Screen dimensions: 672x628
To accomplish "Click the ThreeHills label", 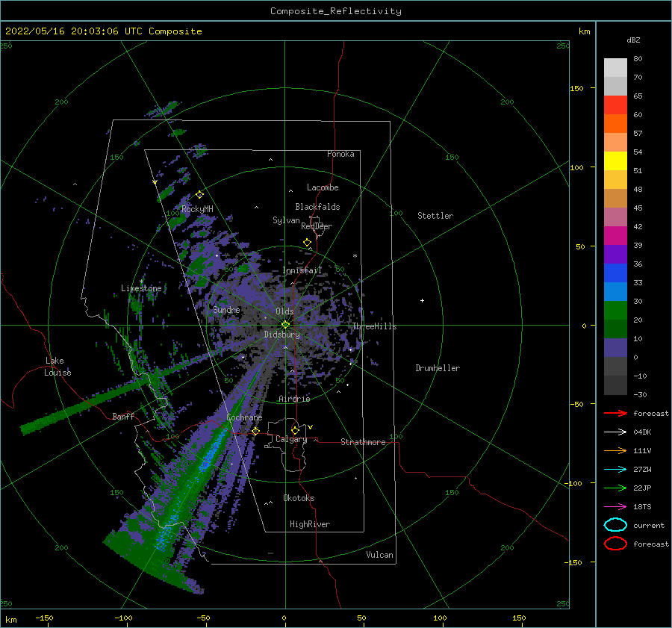I will (375, 326).
